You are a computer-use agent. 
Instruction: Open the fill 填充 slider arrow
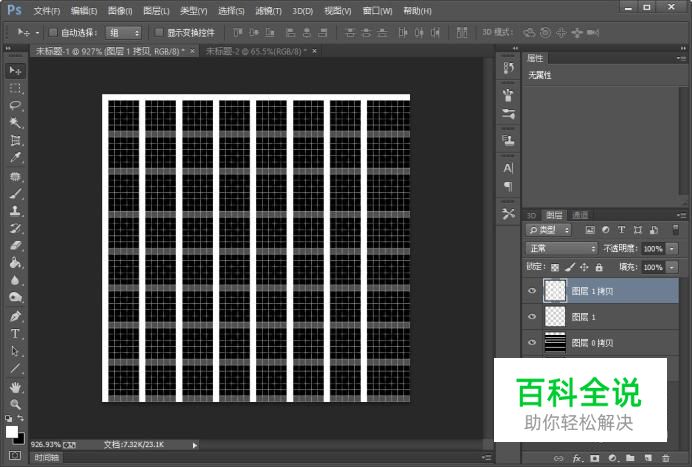[672, 267]
